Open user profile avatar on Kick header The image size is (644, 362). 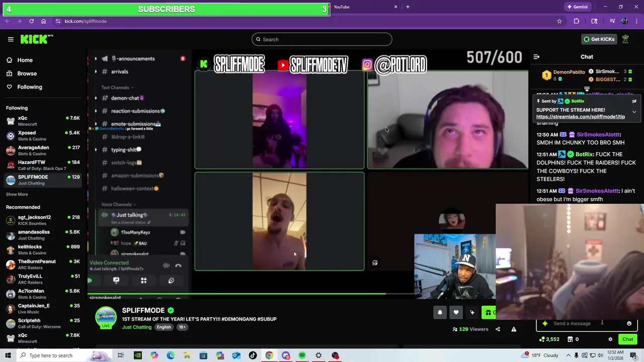point(625,39)
